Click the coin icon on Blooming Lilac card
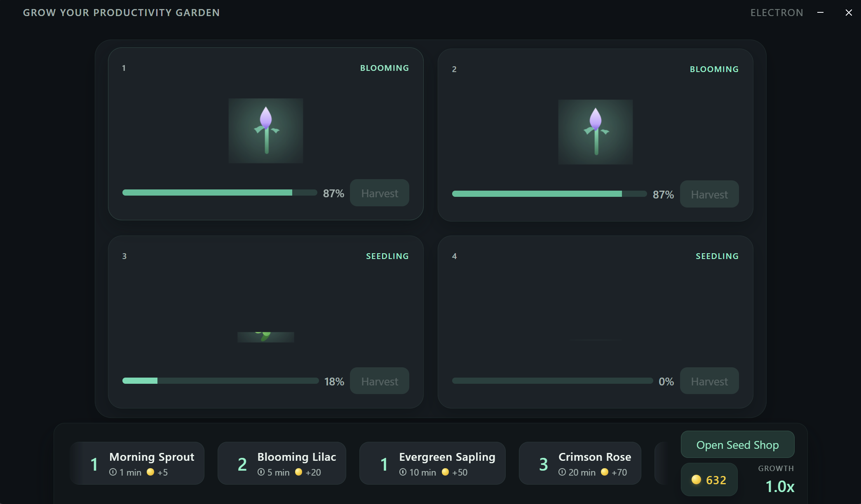 click(299, 472)
